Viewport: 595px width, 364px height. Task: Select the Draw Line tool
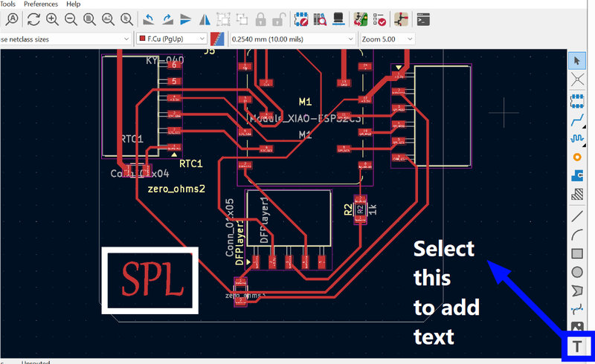click(577, 216)
